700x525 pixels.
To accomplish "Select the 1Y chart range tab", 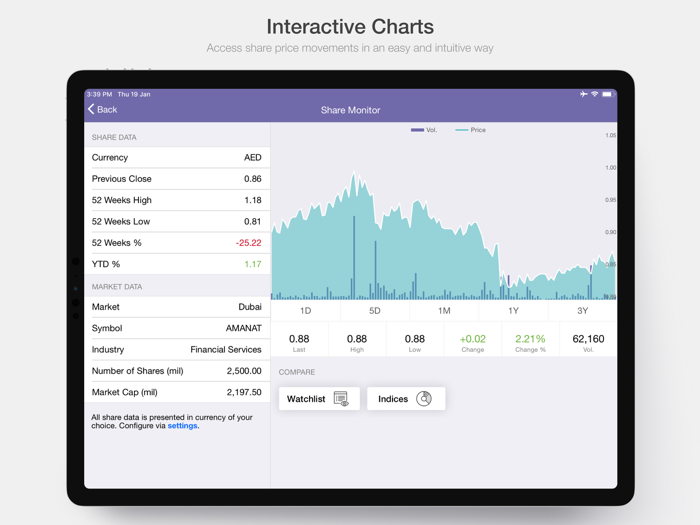I will click(x=513, y=311).
